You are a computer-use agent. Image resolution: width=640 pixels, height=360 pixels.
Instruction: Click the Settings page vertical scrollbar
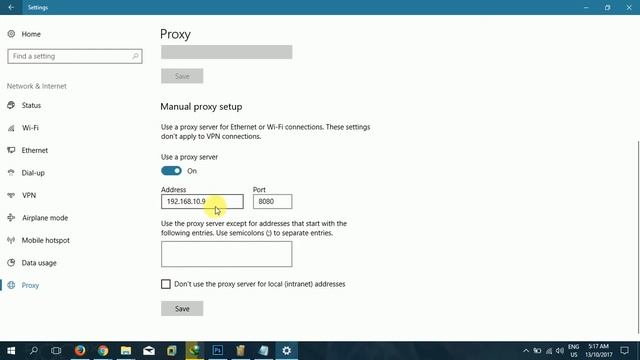tap(638, 237)
